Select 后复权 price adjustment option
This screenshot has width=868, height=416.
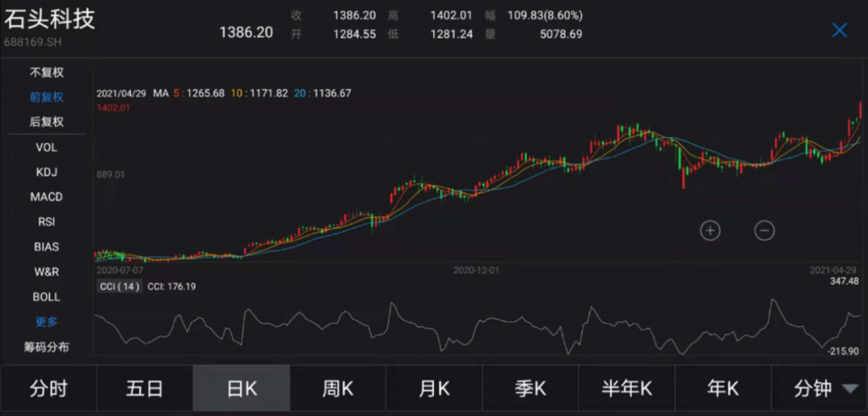(x=47, y=122)
